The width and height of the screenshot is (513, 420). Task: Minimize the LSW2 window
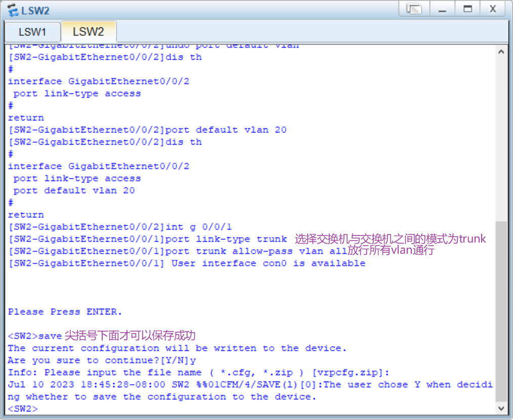point(442,9)
